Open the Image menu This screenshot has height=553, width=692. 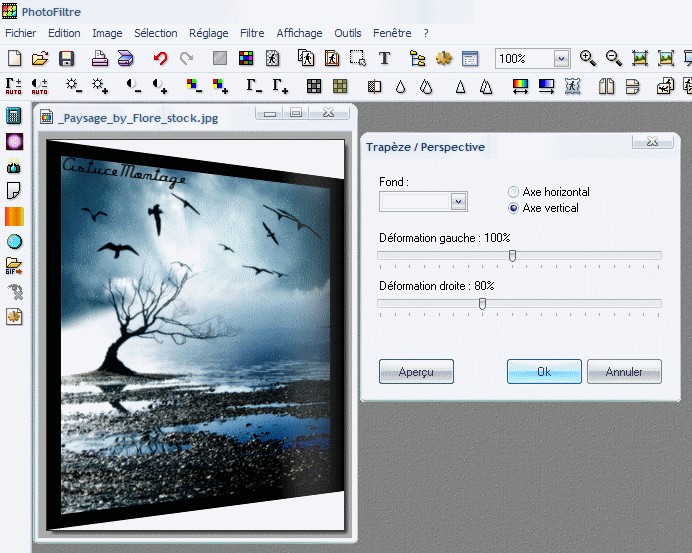107,33
